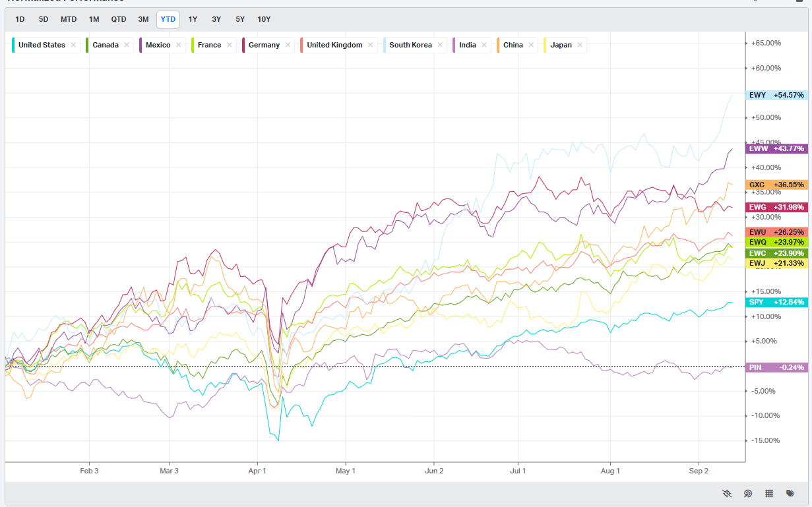The image size is (812, 507).
Task: Select the 1D time range
Action: tap(20, 19)
